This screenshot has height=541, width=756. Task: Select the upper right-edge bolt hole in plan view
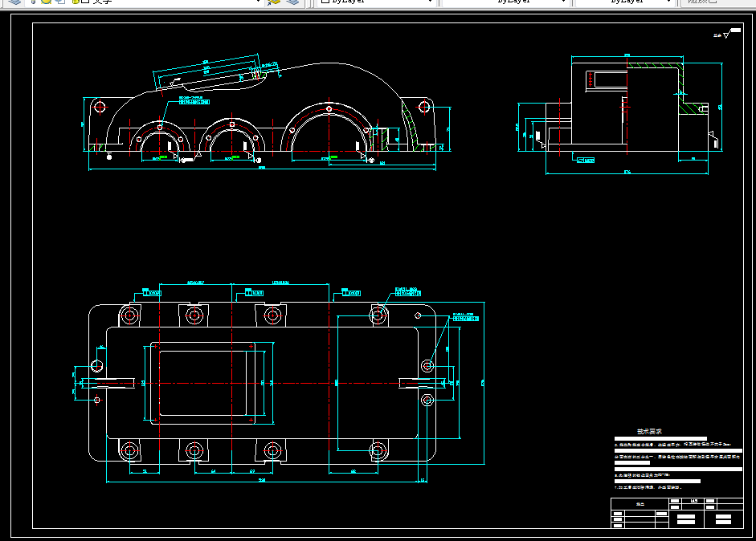[427, 366]
